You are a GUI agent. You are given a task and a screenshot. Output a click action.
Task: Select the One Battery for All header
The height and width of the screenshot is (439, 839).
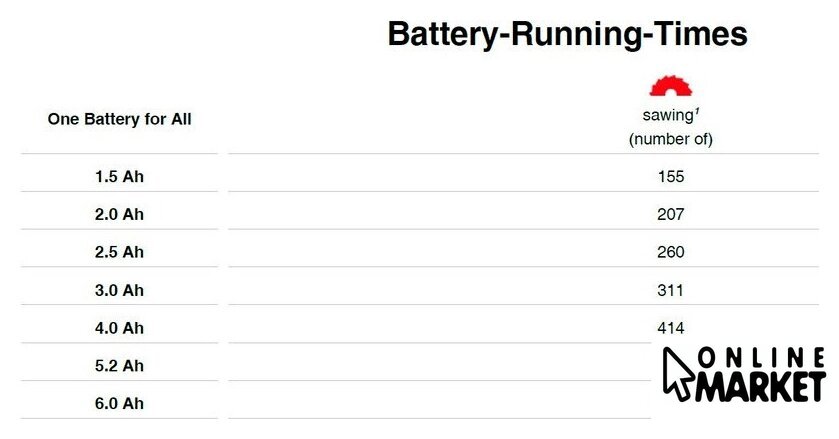tap(120, 119)
